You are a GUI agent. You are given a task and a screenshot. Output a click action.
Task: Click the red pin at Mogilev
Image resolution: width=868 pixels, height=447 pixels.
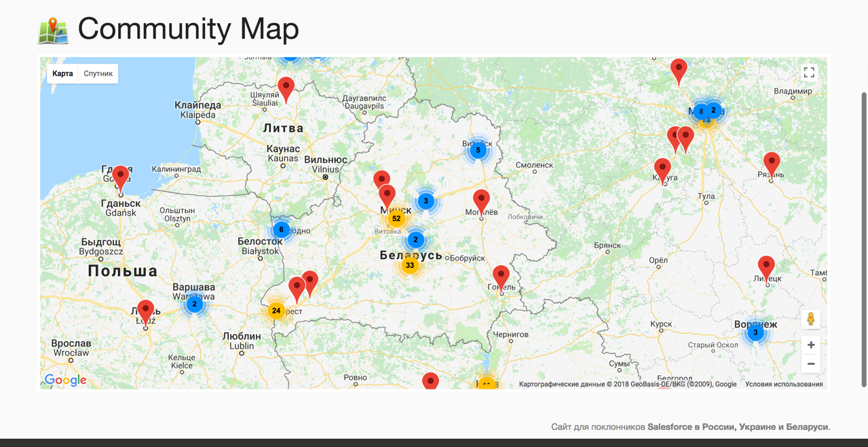tap(481, 201)
